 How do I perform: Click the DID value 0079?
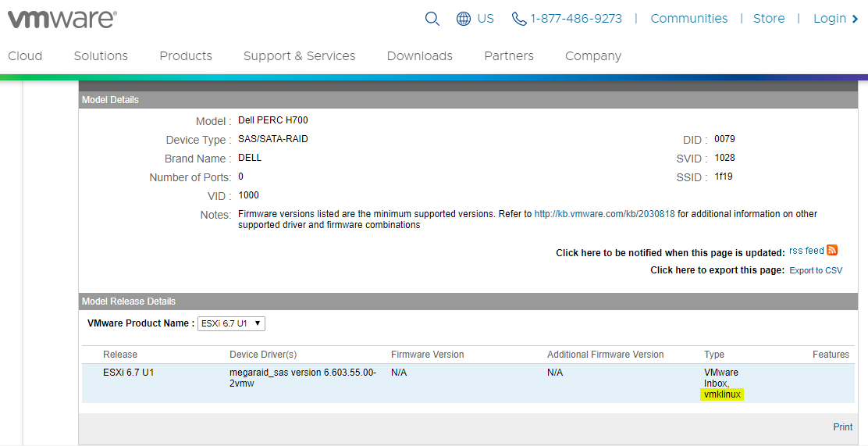click(x=724, y=139)
